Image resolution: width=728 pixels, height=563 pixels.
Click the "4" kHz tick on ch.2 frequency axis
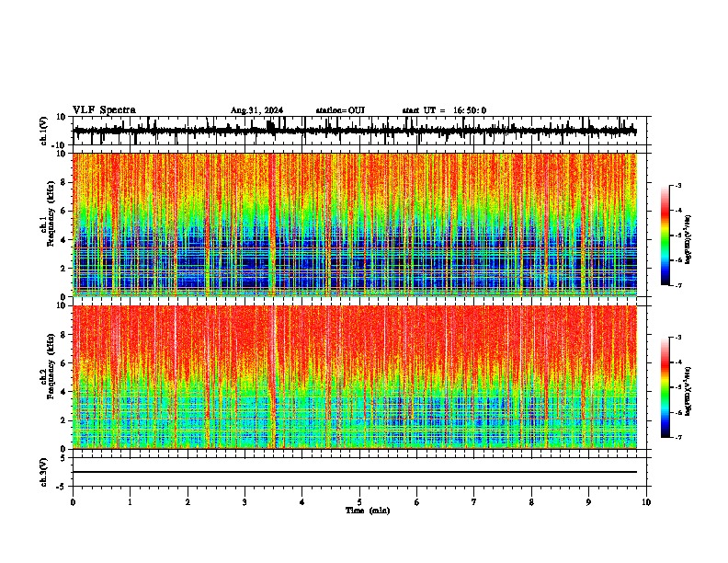64,392
